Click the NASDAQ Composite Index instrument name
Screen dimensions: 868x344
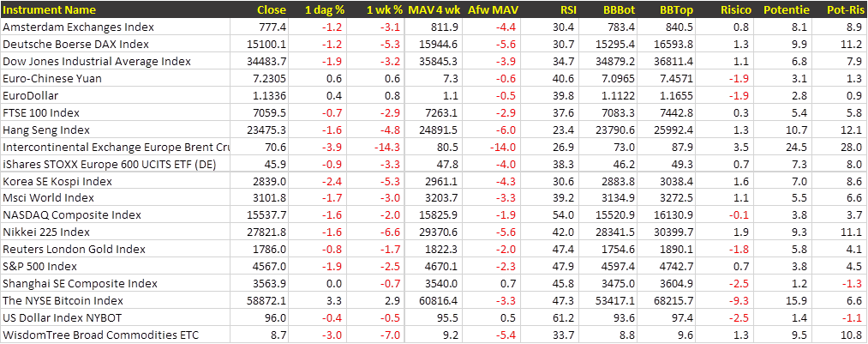coord(72,215)
